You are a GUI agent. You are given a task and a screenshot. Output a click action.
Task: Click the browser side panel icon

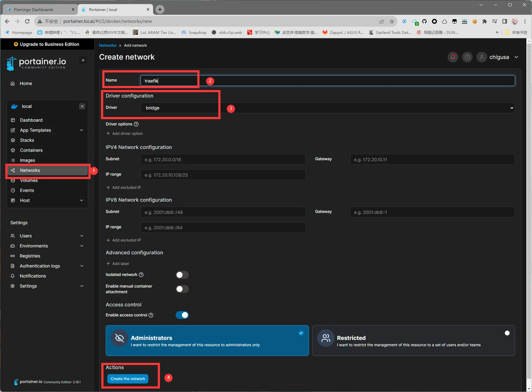tap(504, 21)
